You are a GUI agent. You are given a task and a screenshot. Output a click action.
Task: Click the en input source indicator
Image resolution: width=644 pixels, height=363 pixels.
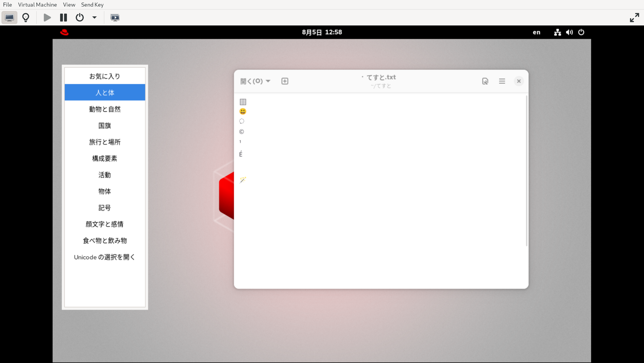536,32
